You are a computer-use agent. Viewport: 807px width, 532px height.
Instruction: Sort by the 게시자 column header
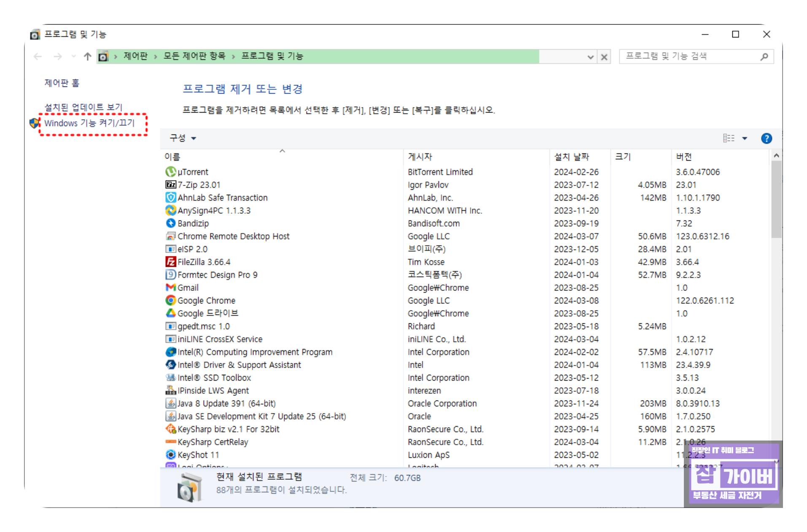click(x=476, y=156)
